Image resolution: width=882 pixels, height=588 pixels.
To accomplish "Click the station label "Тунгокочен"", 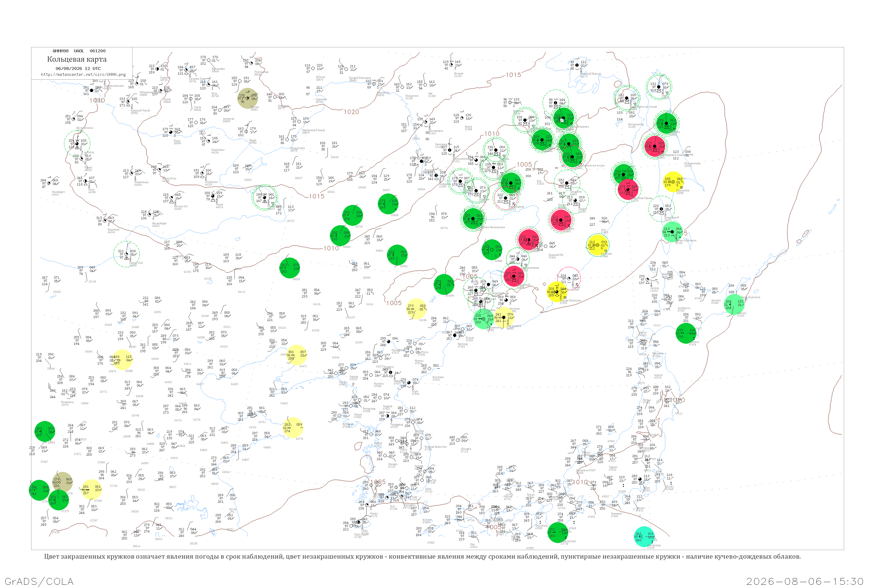I will pos(261,72).
